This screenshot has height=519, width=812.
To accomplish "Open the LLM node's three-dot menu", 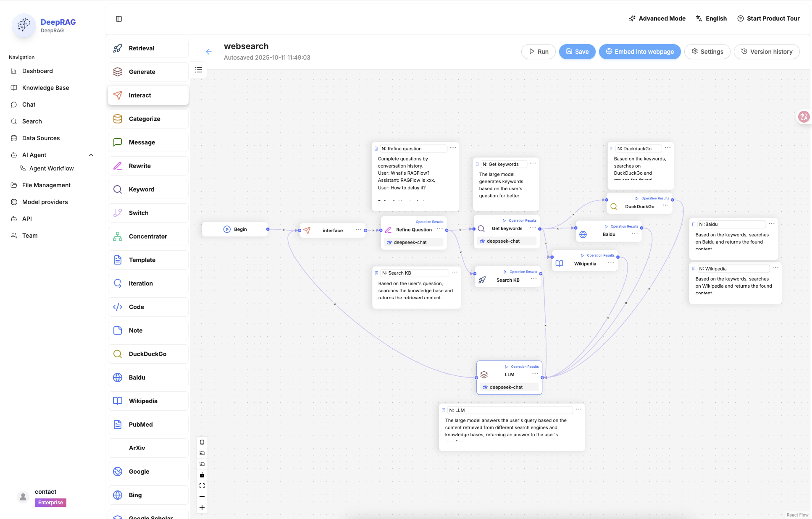I will click(535, 373).
